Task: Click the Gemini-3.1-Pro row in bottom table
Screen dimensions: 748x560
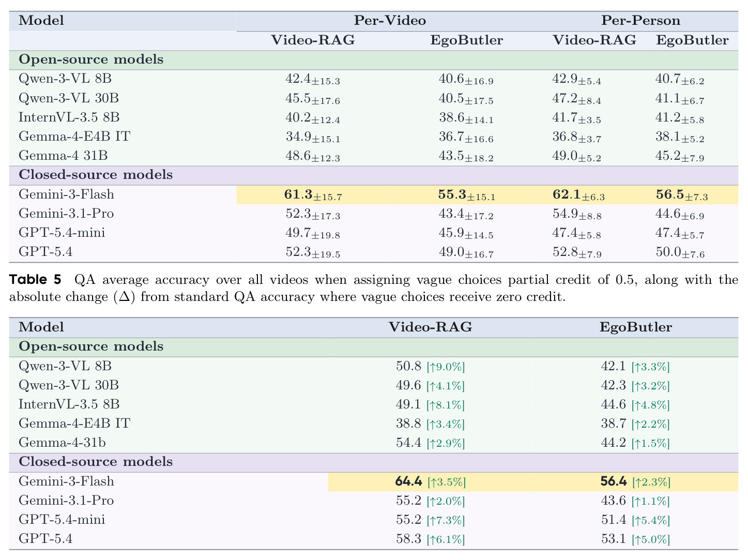Action: pos(374,501)
